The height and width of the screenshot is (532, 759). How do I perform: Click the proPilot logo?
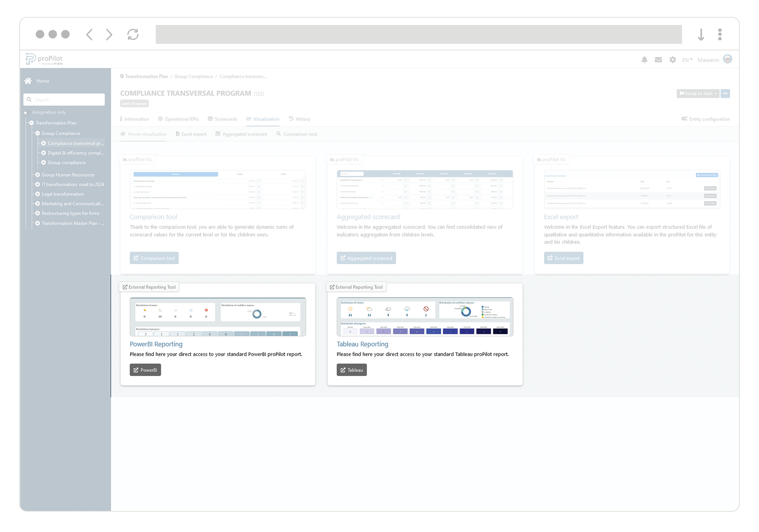43,58
